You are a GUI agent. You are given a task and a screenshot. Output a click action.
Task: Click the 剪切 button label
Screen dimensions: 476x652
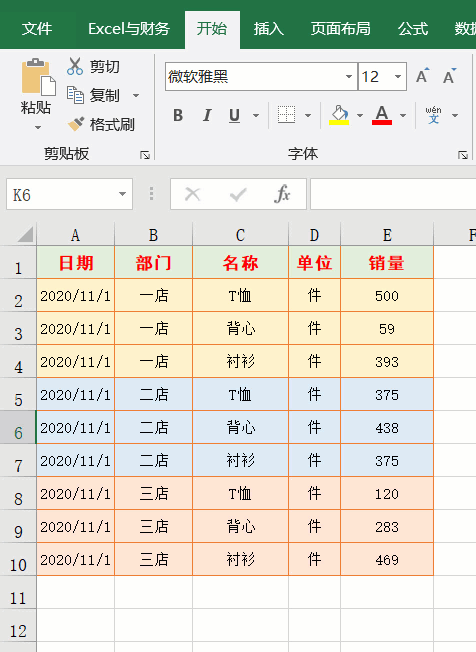pyautogui.click(x=105, y=67)
